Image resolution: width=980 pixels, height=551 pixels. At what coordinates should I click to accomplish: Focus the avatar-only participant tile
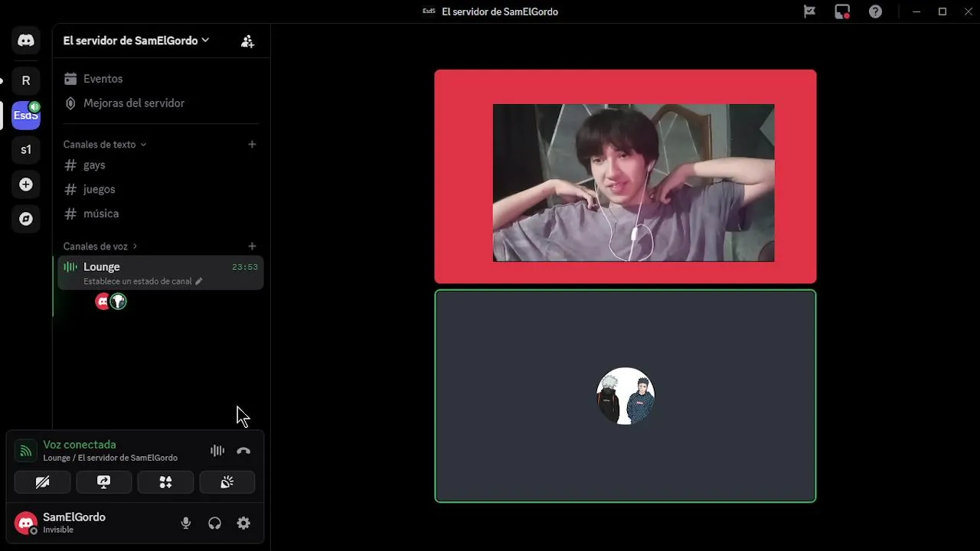click(x=626, y=396)
